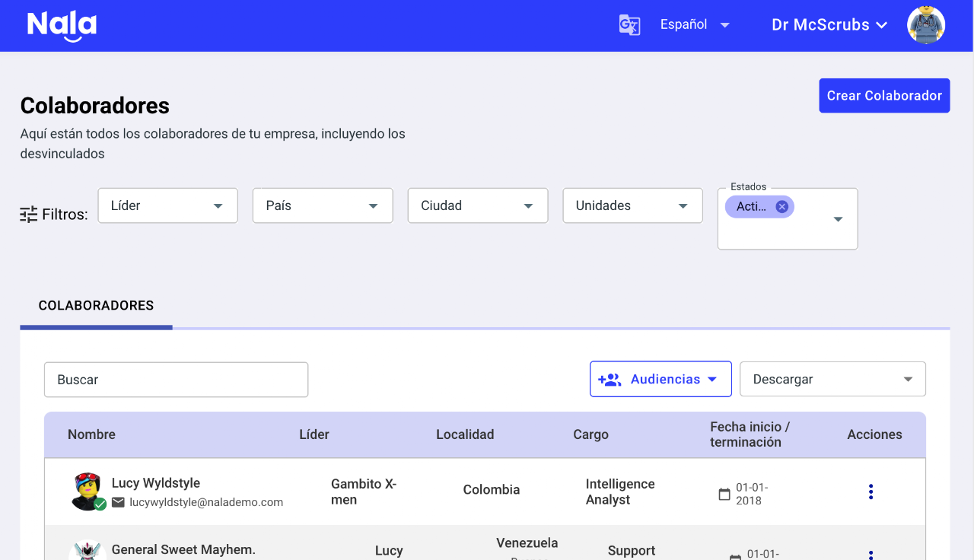
Task: Focus the Buscar search field
Action: 176,380
